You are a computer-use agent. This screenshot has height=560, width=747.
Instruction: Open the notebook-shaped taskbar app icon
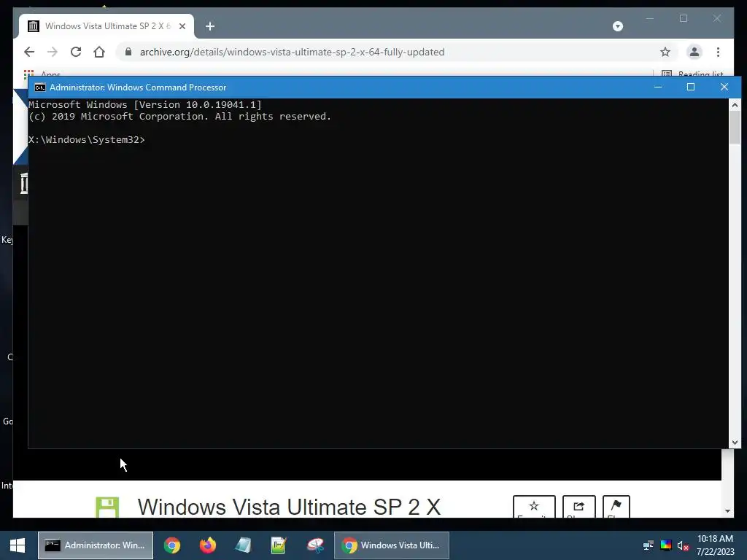(243, 545)
